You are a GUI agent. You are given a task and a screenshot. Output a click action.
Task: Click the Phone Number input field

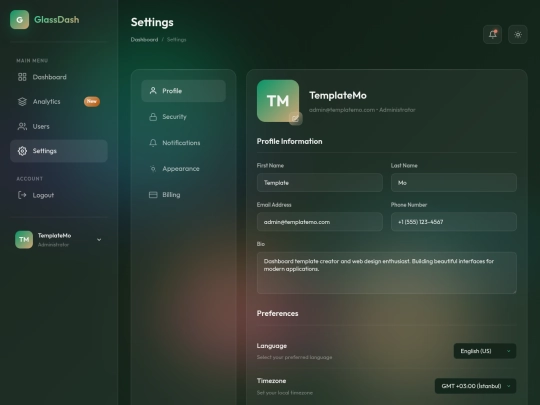click(454, 222)
